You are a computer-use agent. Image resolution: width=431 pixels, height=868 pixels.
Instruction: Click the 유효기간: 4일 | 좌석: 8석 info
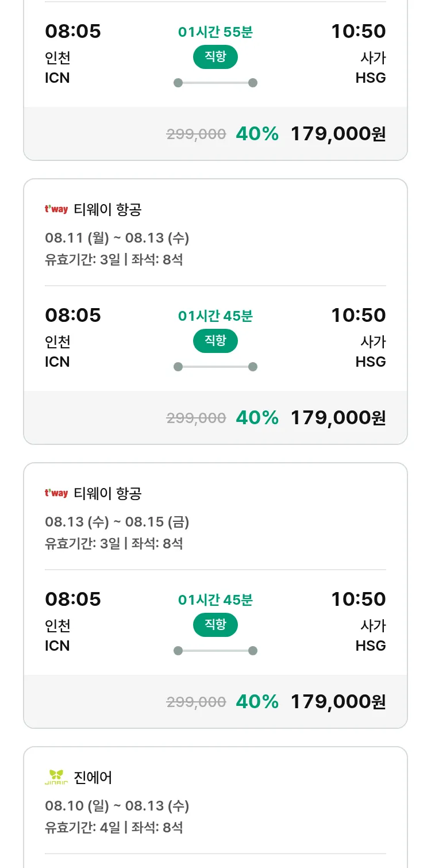click(114, 828)
